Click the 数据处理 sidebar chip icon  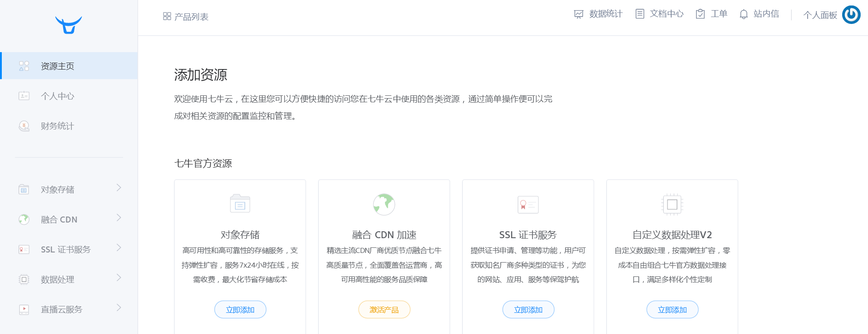click(24, 279)
